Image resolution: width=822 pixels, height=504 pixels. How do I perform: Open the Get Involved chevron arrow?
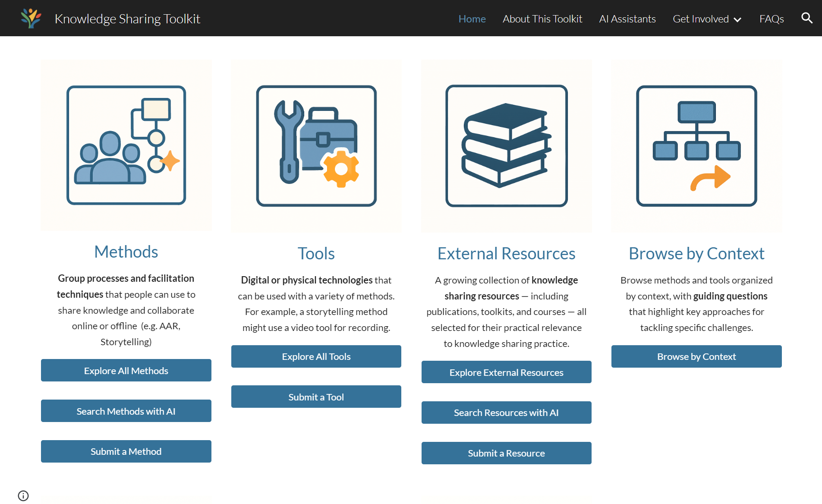click(x=737, y=19)
